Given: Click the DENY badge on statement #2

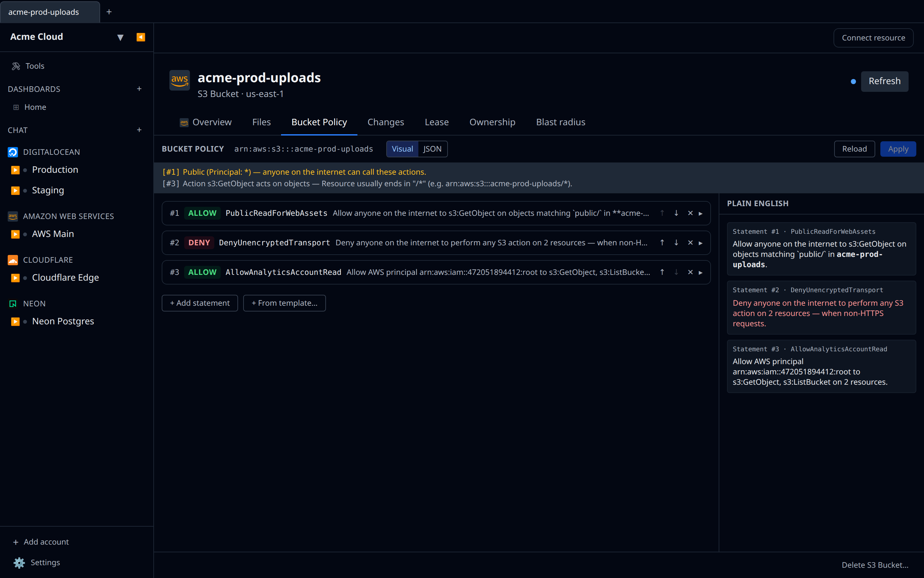Looking at the screenshot, I should (x=199, y=243).
